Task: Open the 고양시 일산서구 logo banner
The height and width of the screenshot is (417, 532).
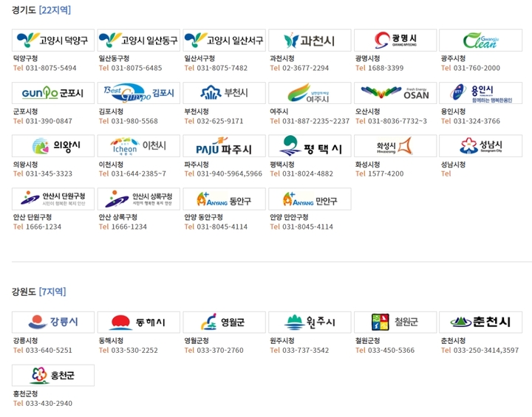Action: pyautogui.click(x=225, y=41)
